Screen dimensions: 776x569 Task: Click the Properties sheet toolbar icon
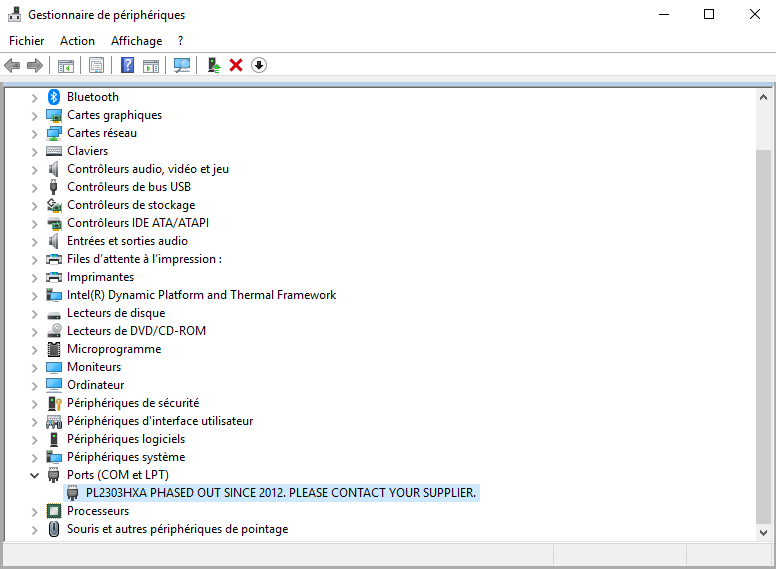click(x=96, y=65)
